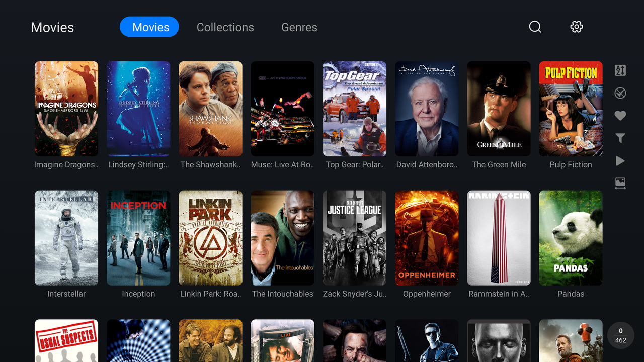Click the "Imagine Dragons.." title text
Image resolution: width=644 pixels, height=362 pixels.
tap(66, 165)
